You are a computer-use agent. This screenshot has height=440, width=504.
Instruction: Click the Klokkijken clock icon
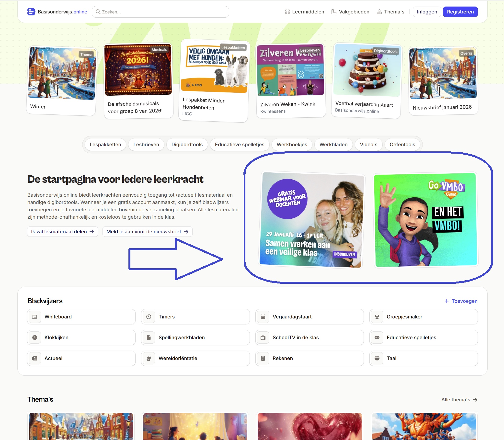coord(35,338)
